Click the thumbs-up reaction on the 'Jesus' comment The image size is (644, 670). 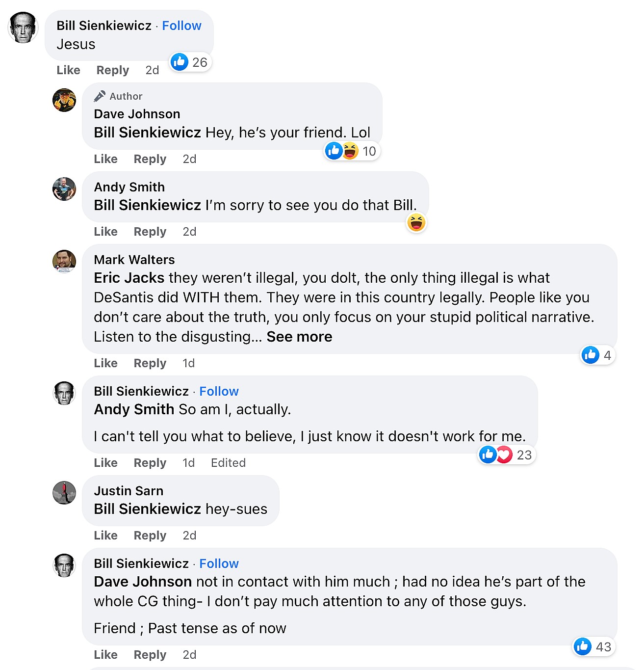(x=180, y=62)
